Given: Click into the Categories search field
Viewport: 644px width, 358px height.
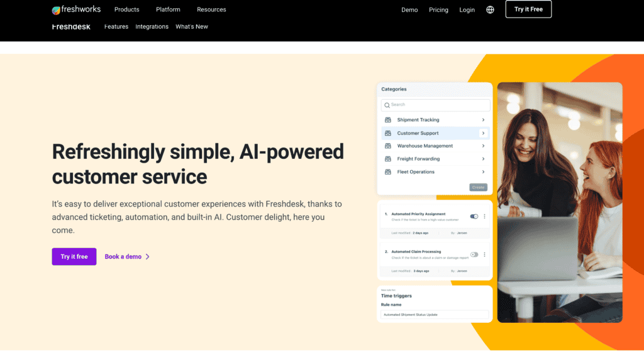Looking at the screenshot, I should point(435,105).
